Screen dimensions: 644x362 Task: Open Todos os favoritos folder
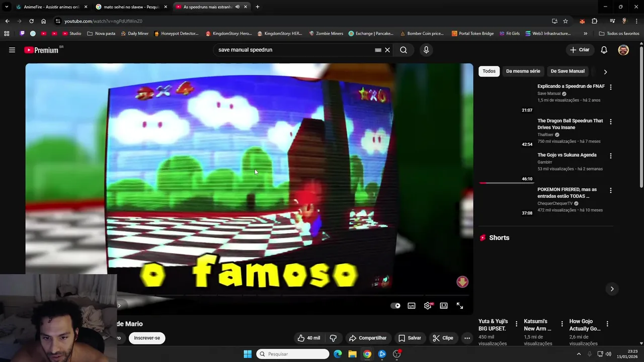[619, 34]
